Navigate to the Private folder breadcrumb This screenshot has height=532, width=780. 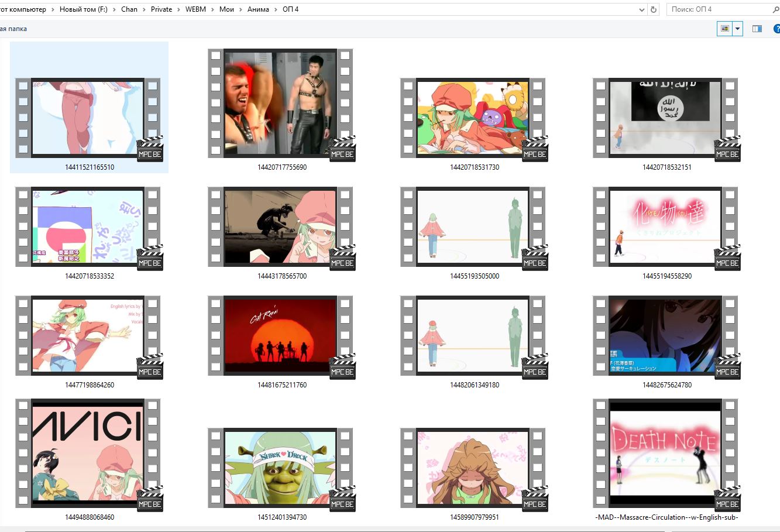tap(162, 9)
